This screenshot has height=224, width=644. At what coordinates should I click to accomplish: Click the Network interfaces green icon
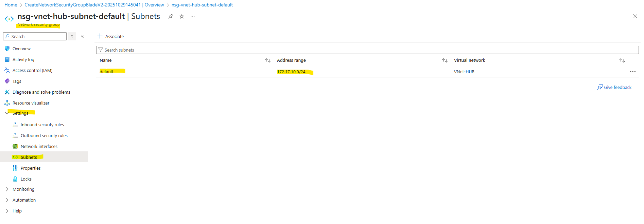tap(15, 147)
